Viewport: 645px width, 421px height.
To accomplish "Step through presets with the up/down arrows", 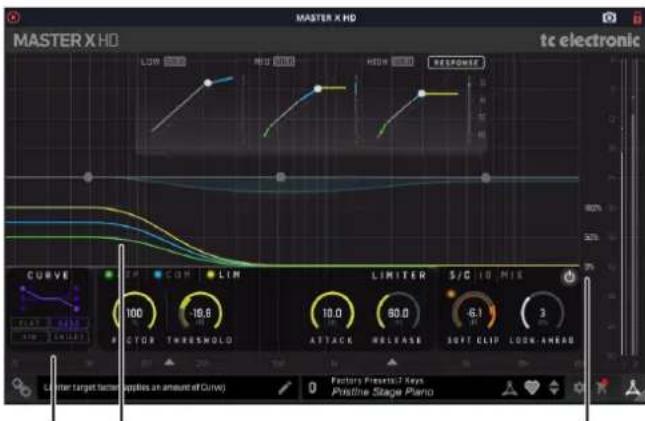I will point(554,388).
